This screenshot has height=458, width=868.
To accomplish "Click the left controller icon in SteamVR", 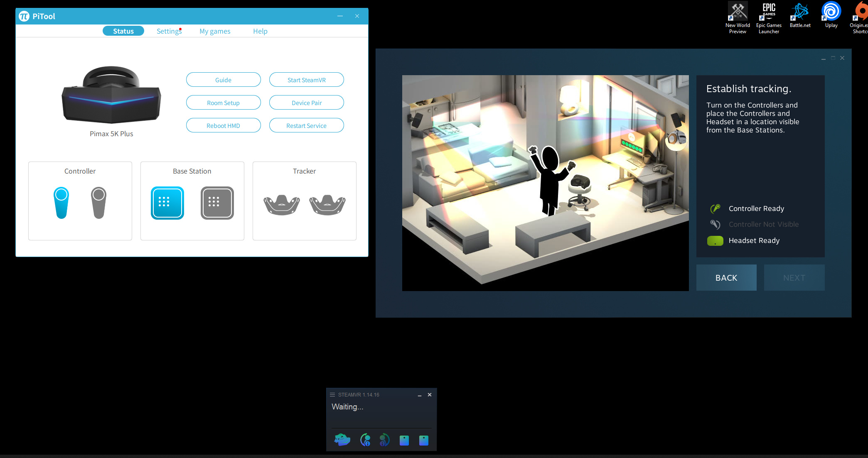I will [x=365, y=439].
